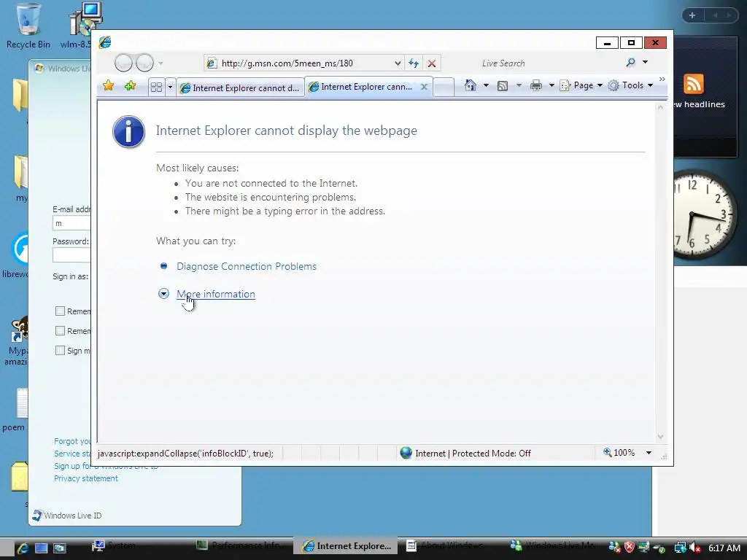This screenshot has width=747, height=560.
Task: Expand the zoom level dropdown arrow
Action: point(649,452)
